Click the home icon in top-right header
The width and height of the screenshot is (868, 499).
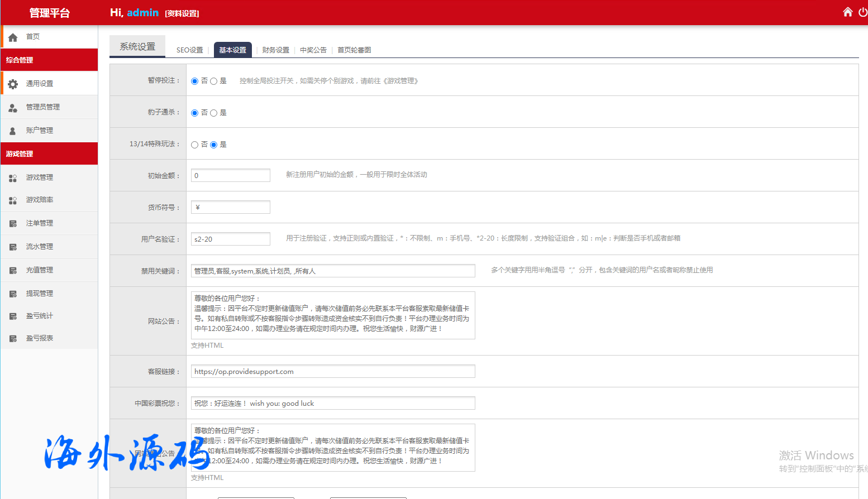(x=847, y=12)
